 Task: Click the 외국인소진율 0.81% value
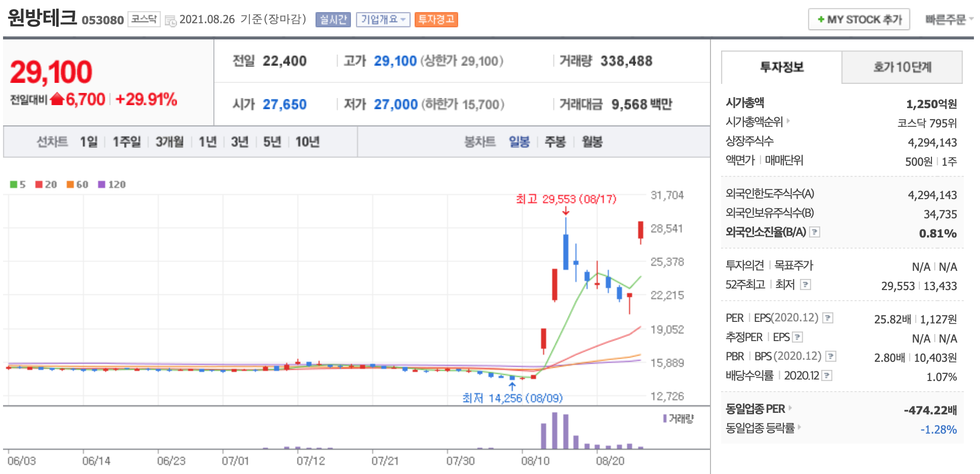click(938, 233)
